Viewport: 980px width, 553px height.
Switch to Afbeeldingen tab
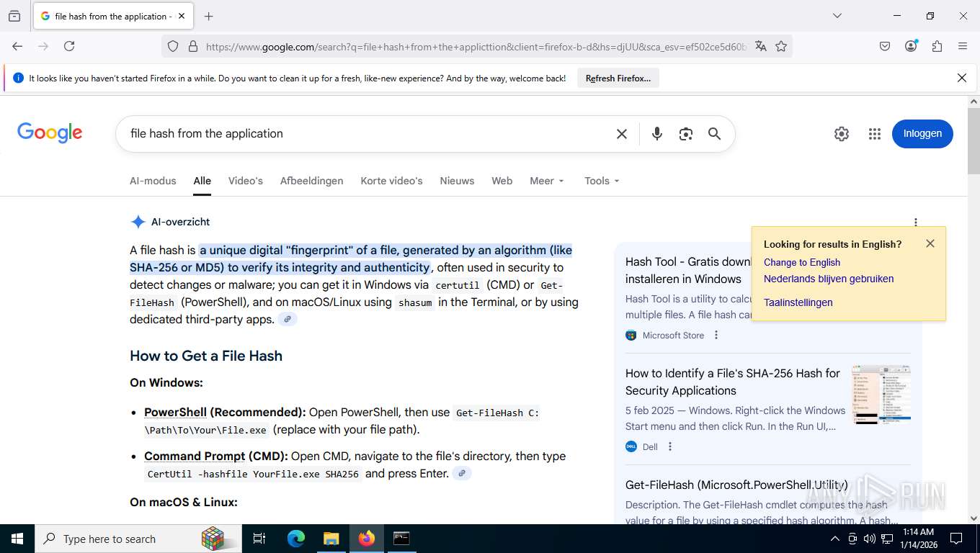tap(311, 181)
